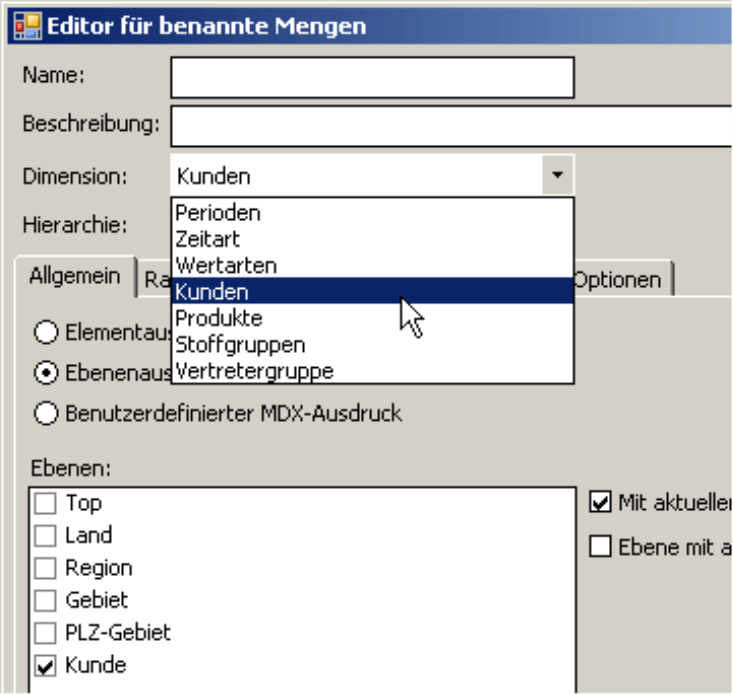Click into the Name text field
The width and height of the screenshot is (733, 694).
(x=373, y=77)
